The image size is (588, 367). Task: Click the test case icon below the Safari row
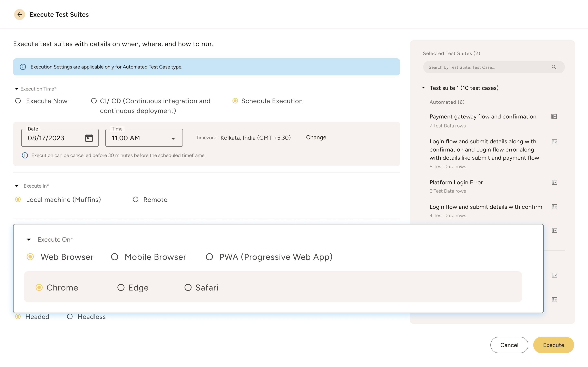click(555, 300)
